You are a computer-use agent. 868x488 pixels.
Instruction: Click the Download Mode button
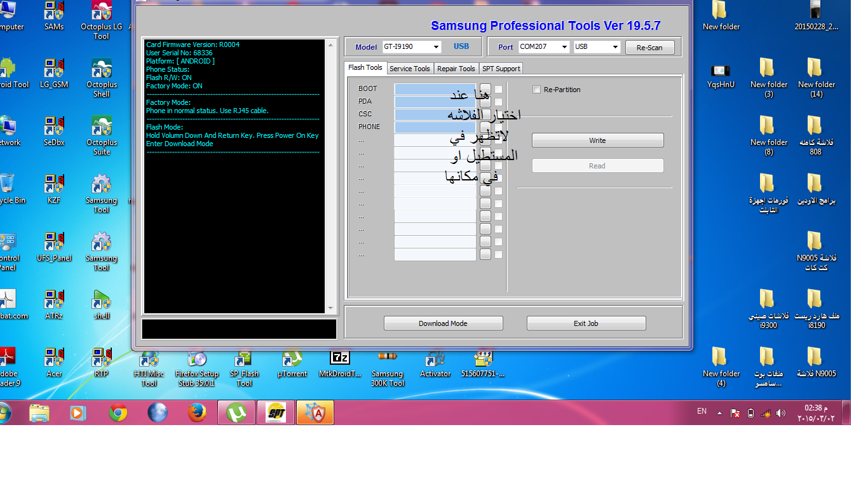tap(443, 323)
